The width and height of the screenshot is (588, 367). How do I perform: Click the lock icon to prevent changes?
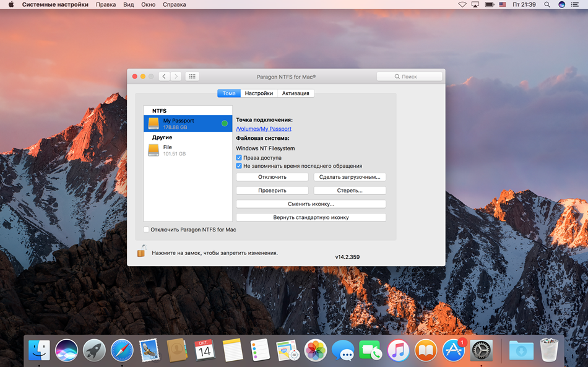(x=142, y=251)
